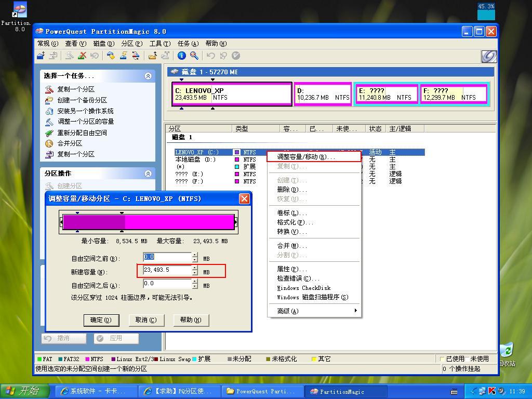Click the Convert partition toolbar icon
Screen dimensions: 532x399
(x=136, y=56)
